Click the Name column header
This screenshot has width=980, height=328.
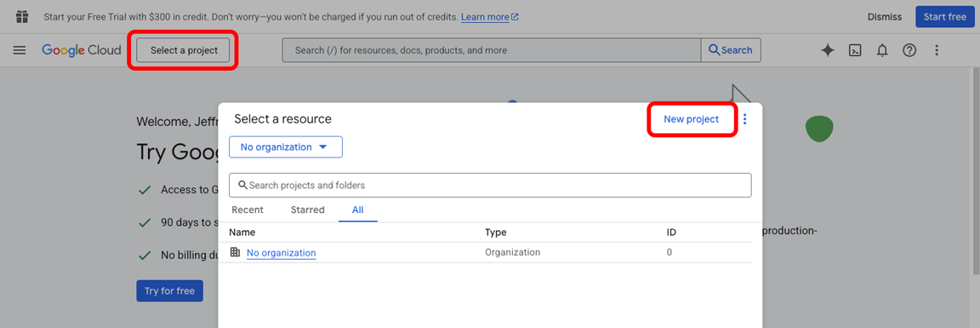point(242,233)
